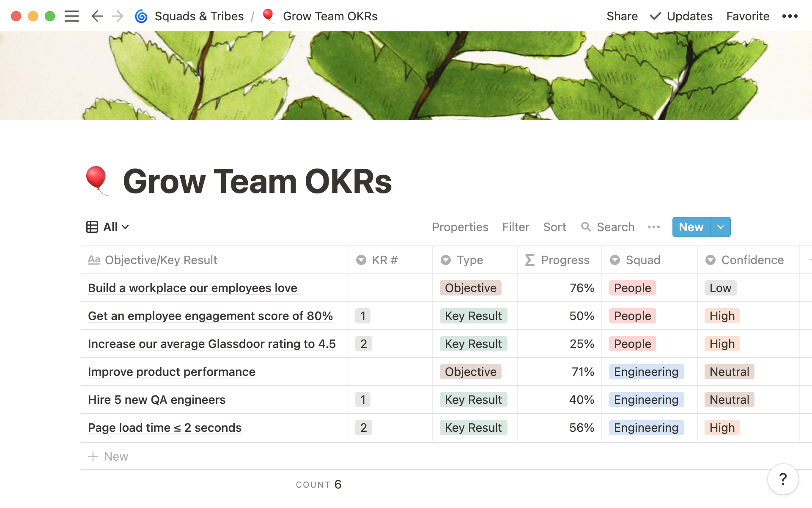Click the Squad column select icon
812x508 pixels.
615,260
